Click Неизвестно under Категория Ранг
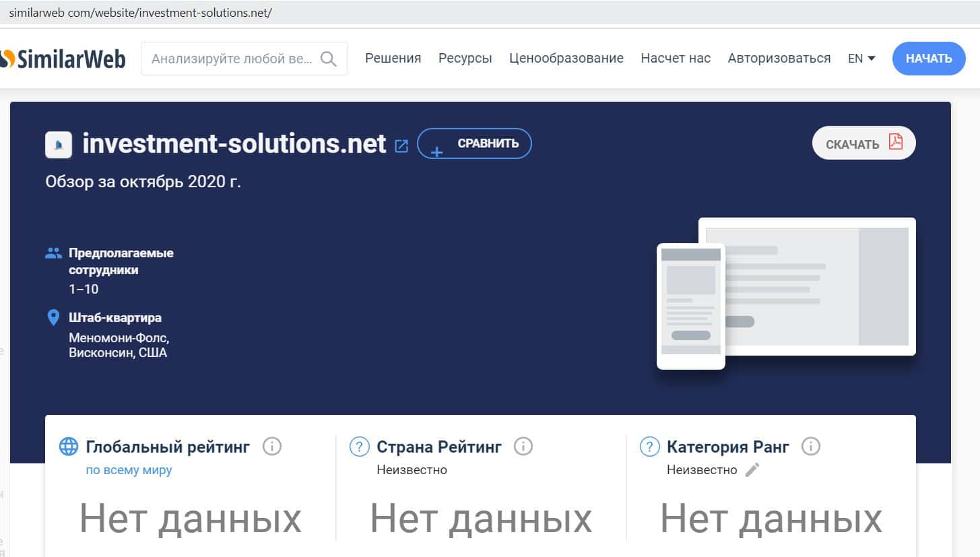The width and height of the screenshot is (980, 557). (702, 470)
